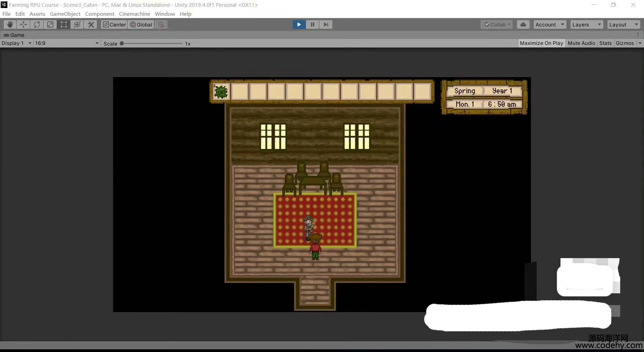This screenshot has width=644, height=352.
Task: Restore down the Unity window
Action: [613, 5]
